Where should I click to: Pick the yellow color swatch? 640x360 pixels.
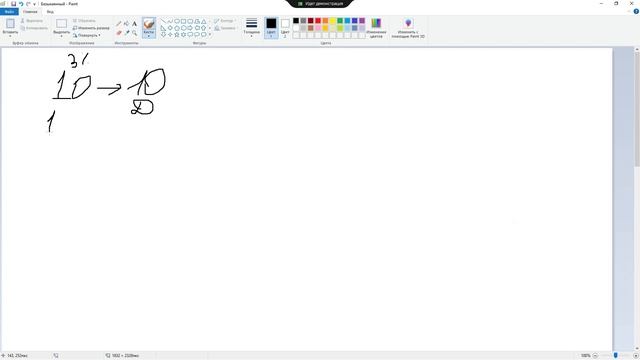(x=333, y=21)
